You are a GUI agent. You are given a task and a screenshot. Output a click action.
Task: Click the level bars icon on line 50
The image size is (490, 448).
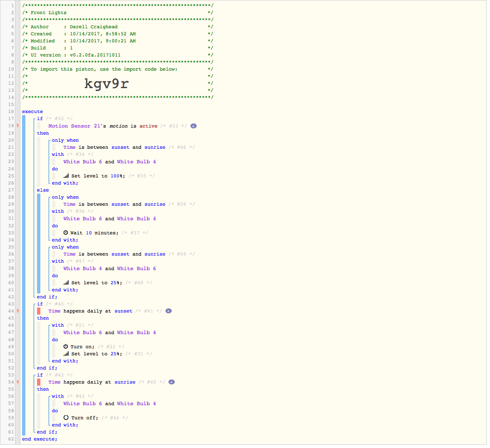pos(66,354)
